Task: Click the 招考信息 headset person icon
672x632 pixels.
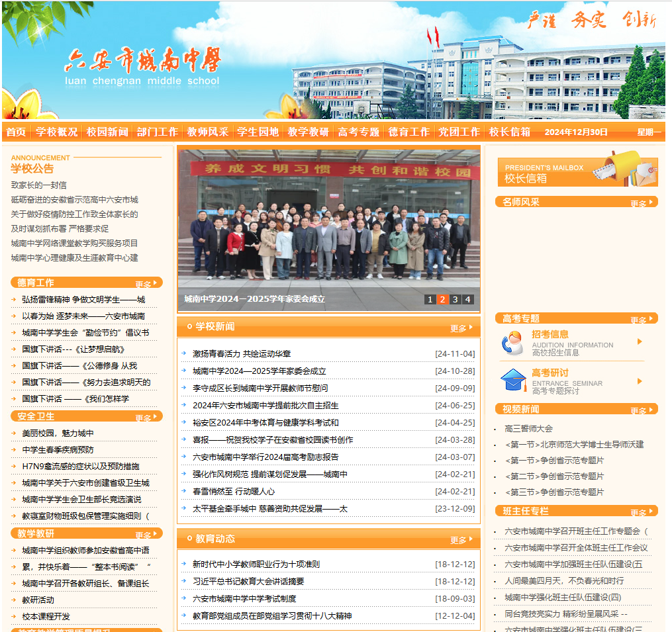Action: point(512,343)
